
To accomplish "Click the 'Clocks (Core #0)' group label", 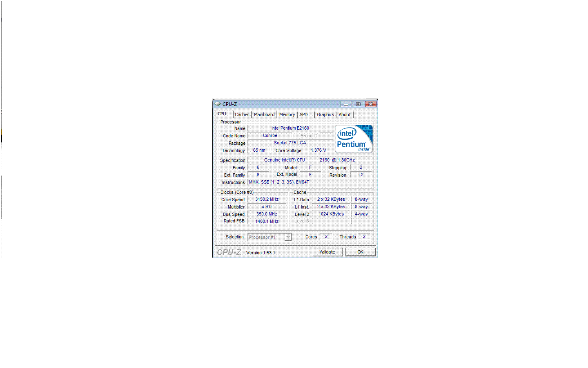I will [237, 192].
